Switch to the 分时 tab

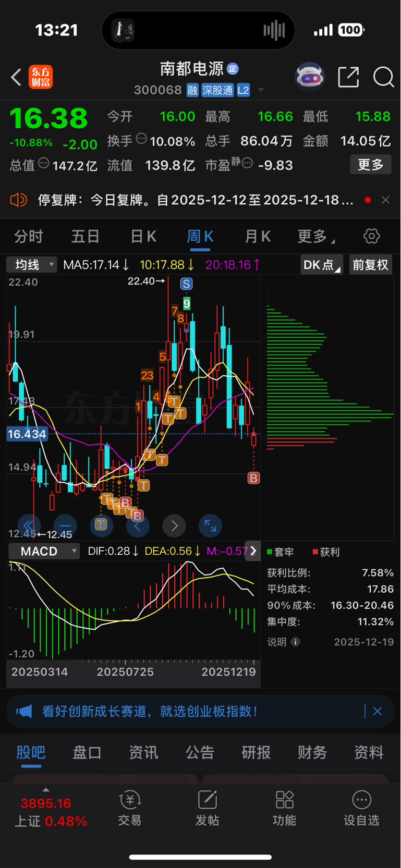click(x=29, y=237)
